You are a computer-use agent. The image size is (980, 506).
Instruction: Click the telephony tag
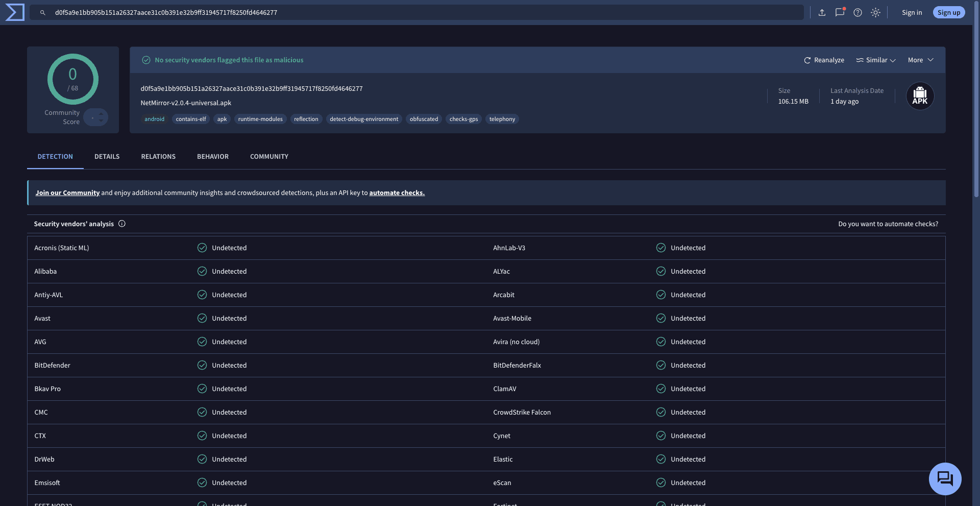tap(502, 119)
